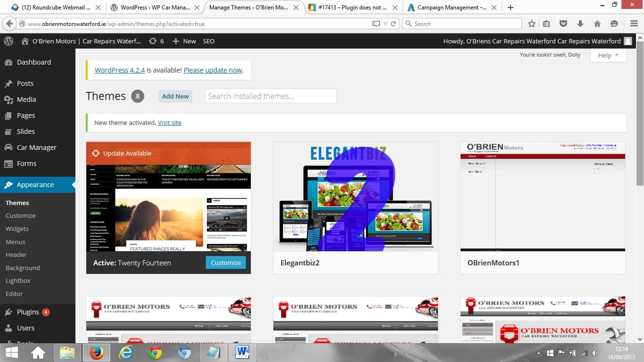Reload the page with Firefox refresh icon

(x=394, y=24)
